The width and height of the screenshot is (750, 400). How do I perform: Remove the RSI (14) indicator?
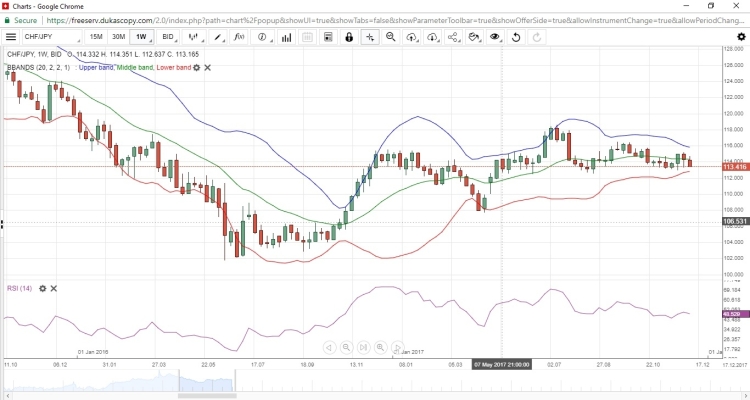[53, 288]
